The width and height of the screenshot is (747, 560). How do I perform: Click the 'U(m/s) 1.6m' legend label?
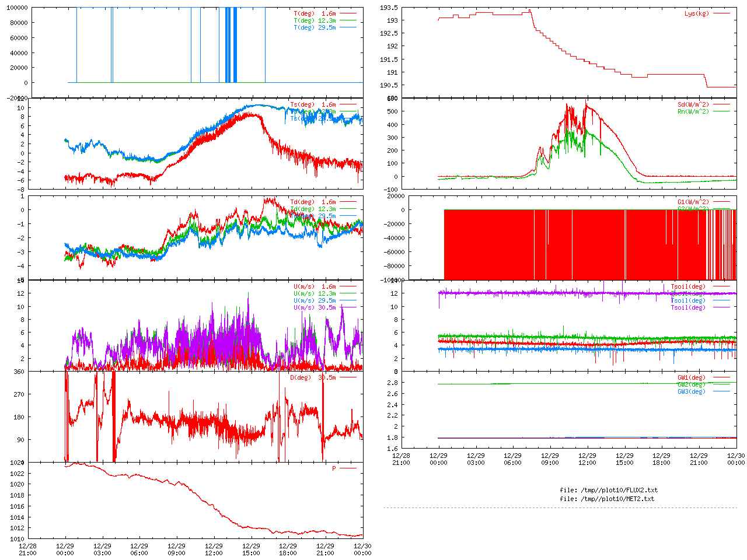tap(315, 287)
